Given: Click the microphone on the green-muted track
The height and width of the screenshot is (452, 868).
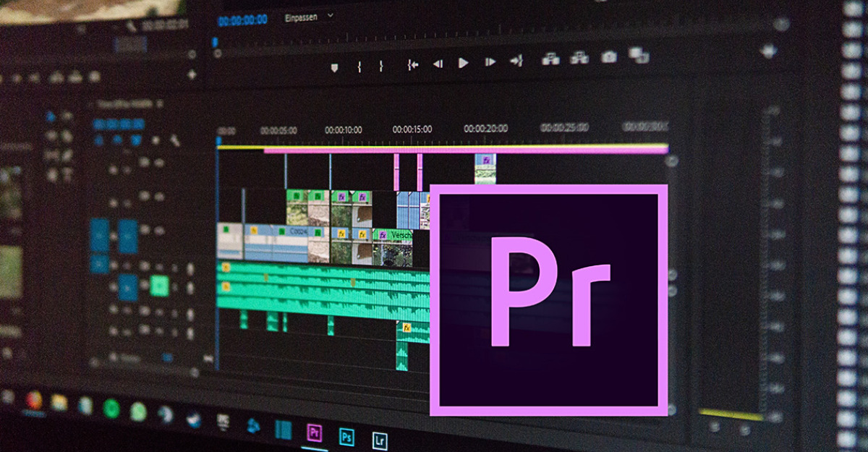Looking at the screenshot, I should [x=190, y=287].
